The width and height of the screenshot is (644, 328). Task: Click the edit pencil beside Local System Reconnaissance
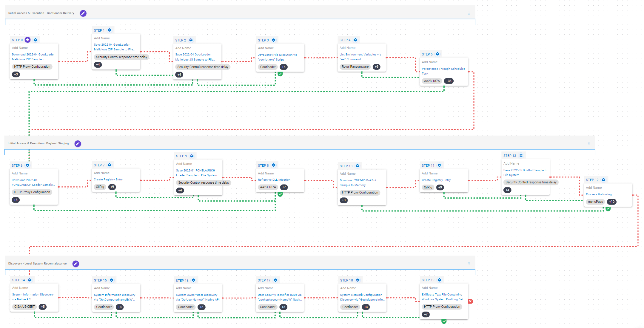point(76,264)
